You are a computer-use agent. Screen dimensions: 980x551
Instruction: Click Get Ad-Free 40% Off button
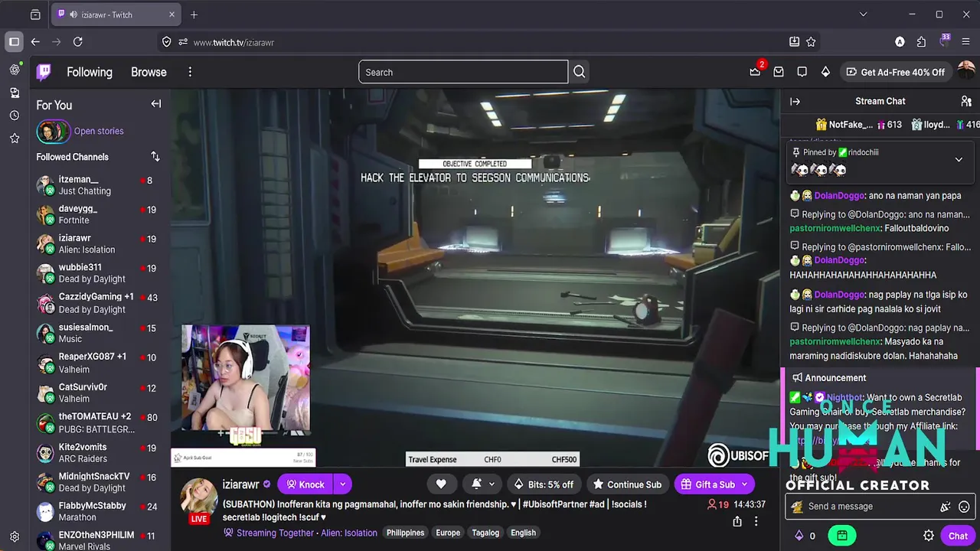coord(895,72)
